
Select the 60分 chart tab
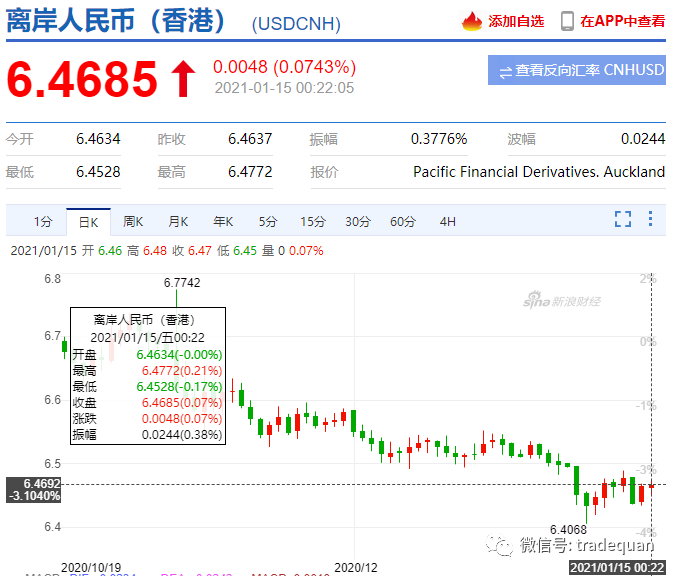[403, 222]
